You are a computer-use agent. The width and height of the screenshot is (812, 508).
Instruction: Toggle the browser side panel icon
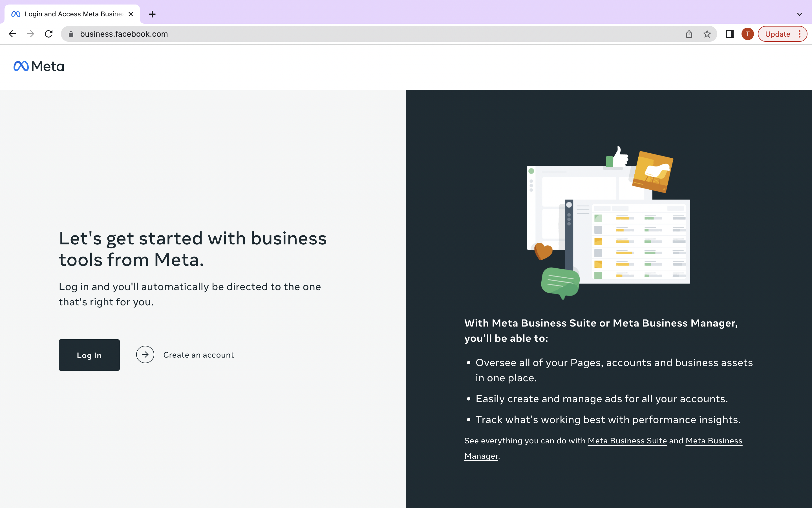[x=729, y=34]
